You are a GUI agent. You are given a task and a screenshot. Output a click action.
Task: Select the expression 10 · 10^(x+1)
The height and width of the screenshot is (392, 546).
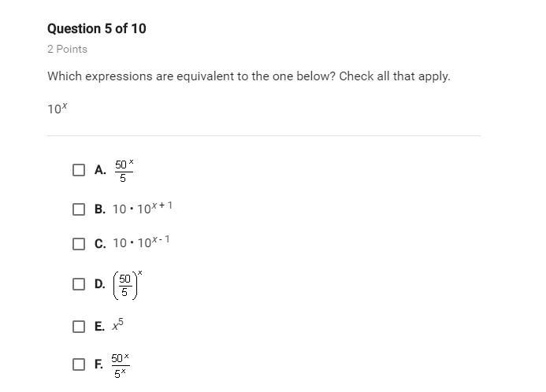point(143,209)
